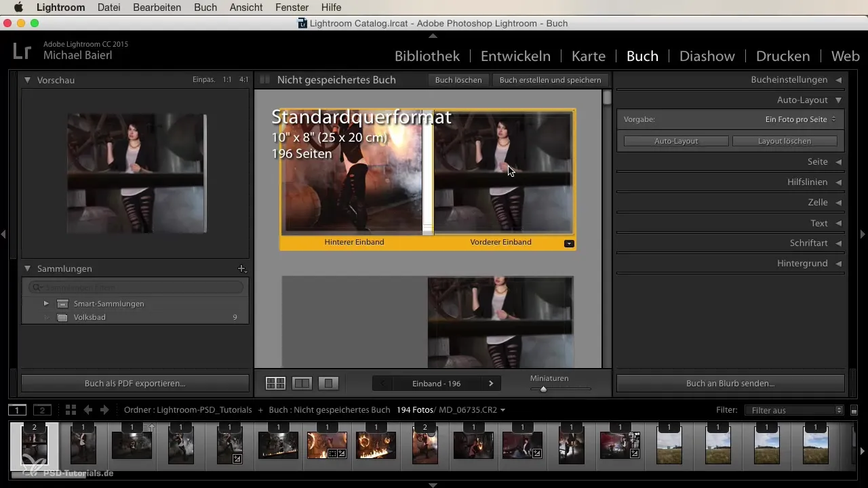Collapse the Sammlungen panel
Screen dimensions: 868x488
click(x=27, y=269)
